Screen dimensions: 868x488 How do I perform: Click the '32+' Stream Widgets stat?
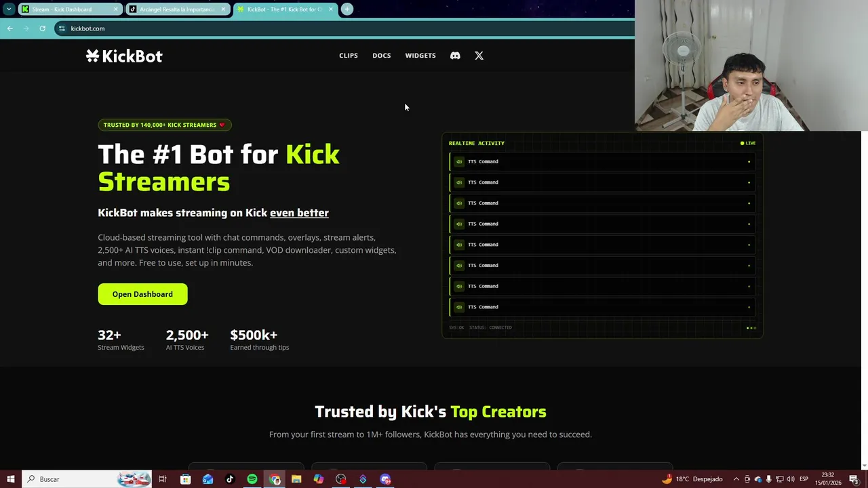pos(121,340)
